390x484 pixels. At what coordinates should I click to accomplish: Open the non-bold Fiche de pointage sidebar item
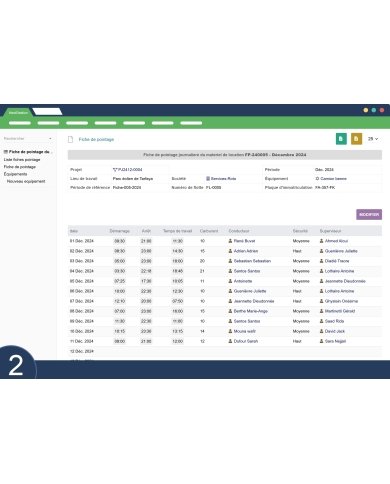tap(20, 167)
